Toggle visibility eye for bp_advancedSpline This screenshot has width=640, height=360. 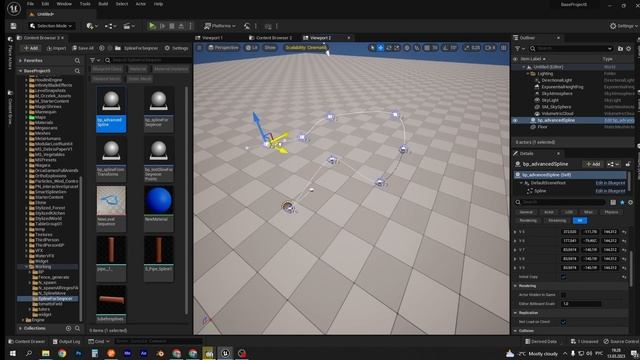point(515,120)
